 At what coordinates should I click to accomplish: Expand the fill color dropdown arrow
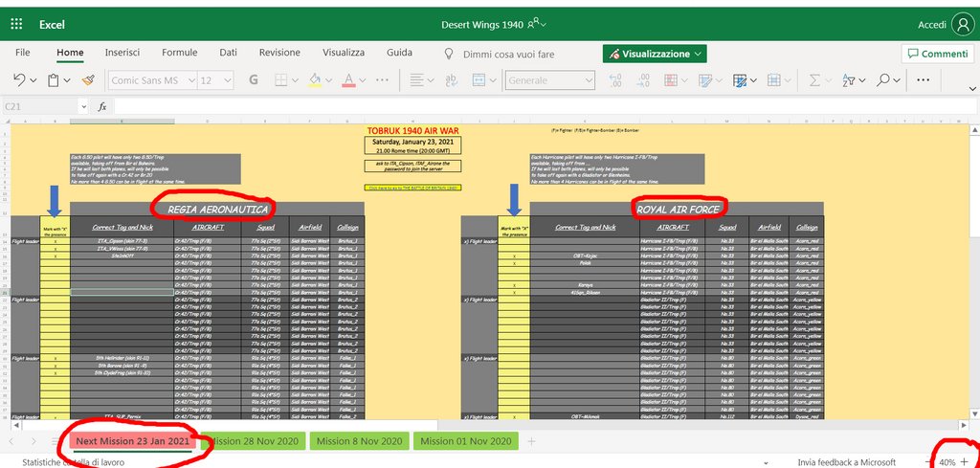[328, 80]
